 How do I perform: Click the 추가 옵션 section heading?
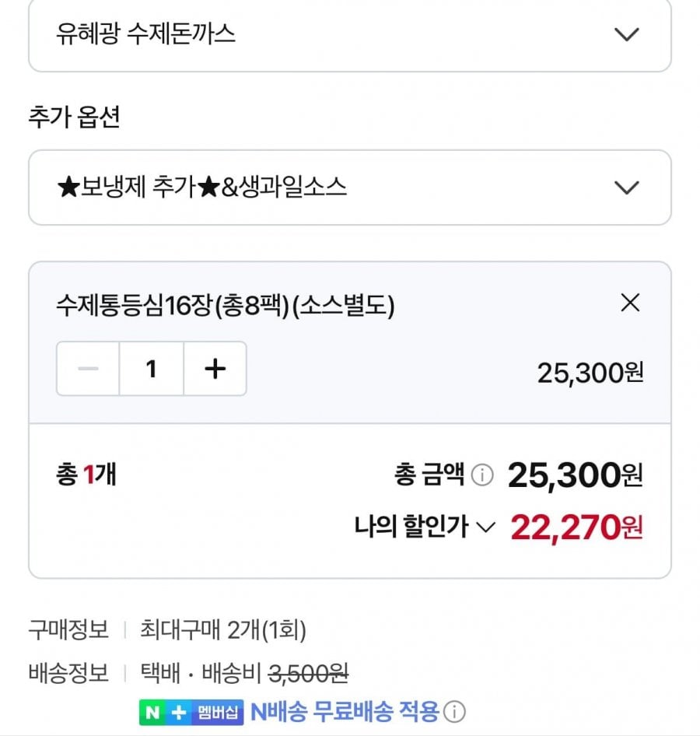pos(74,118)
